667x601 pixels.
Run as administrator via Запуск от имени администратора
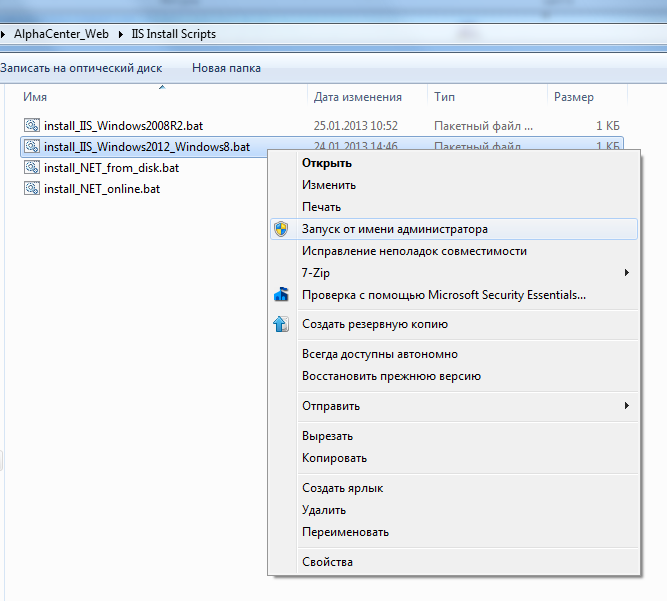click(x=454, y=229)
